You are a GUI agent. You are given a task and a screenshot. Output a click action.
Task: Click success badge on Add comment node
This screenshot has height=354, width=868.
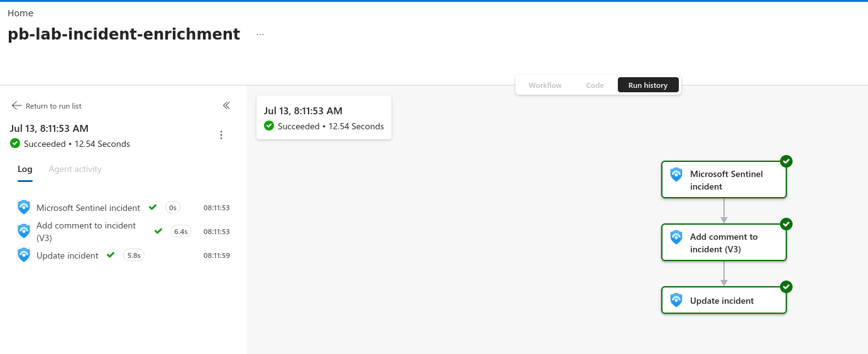click(x=786, y=224)
